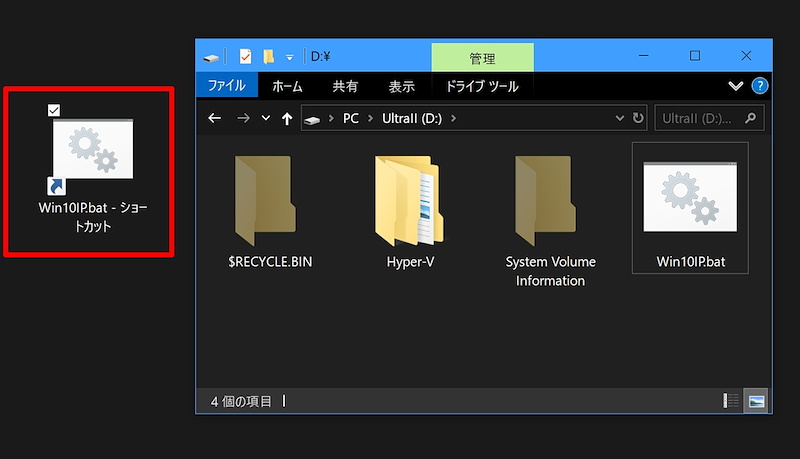Image resolution: width=800 pixels, height=459 pixels.
Task: Select the Win10IP.bat shortcut icon on desktop
Action: 93,149
